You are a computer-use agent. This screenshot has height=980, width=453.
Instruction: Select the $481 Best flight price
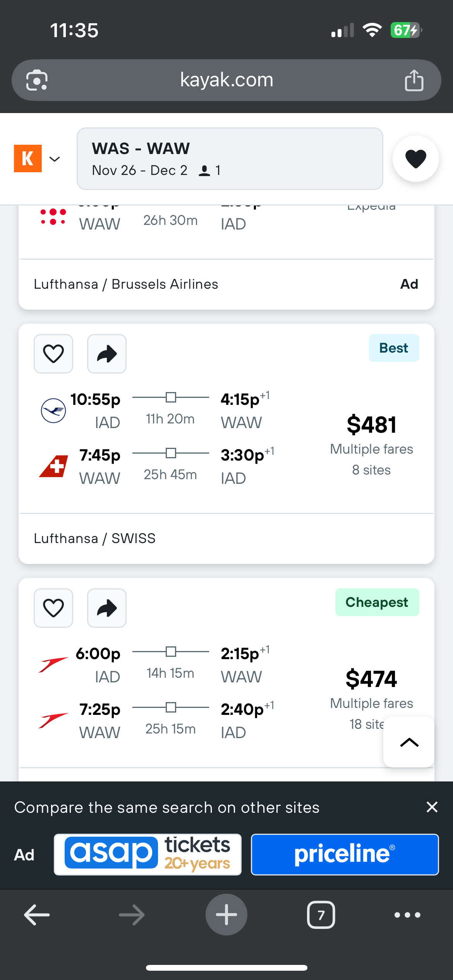[x=371, y=425]
